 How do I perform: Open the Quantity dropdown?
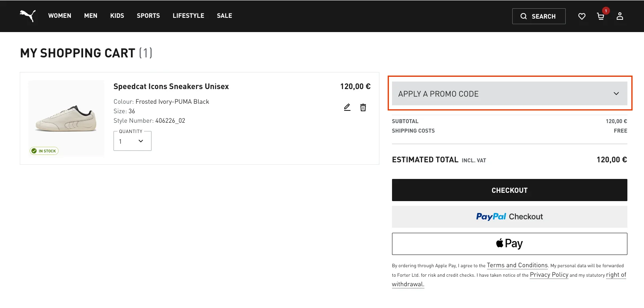[x=133, y=141]
